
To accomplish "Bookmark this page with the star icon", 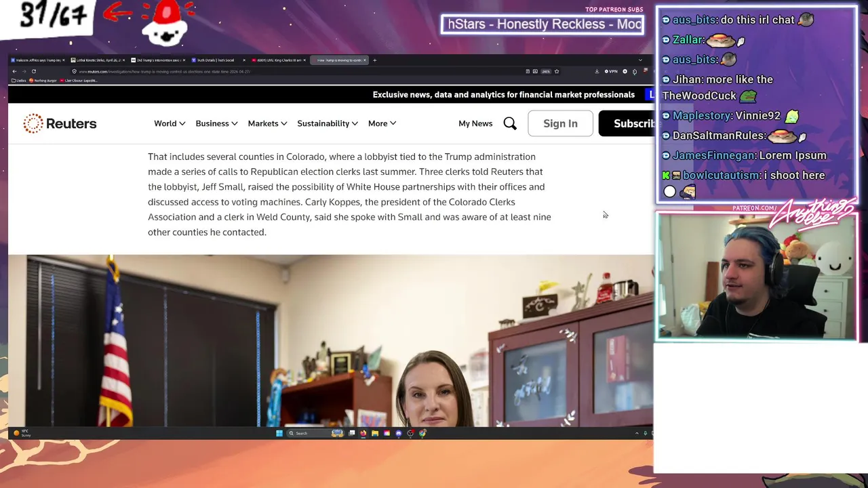I will coord(557,71).
